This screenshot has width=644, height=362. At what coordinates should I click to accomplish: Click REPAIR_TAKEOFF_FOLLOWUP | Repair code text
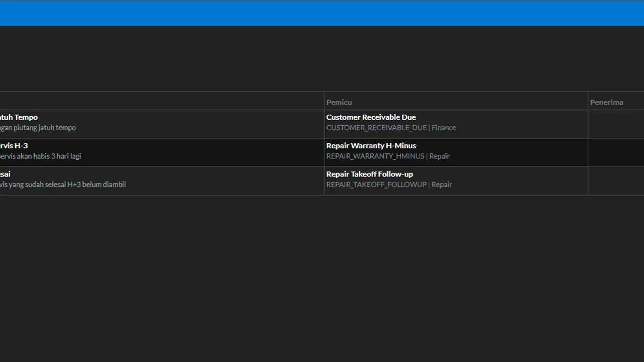coord(389,185)
